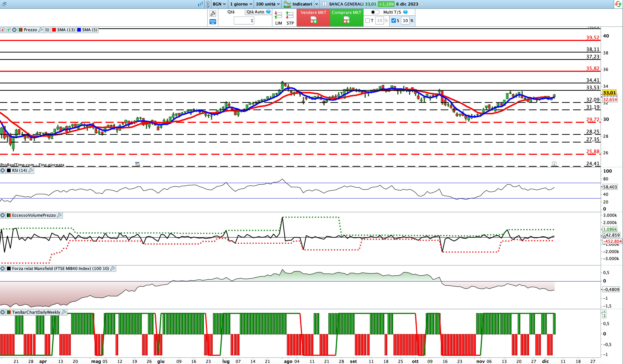The width and height of the screenshot is (623, 364).
Task: Click the blue keyboard shortcuts icon
Action: point(213,22)
